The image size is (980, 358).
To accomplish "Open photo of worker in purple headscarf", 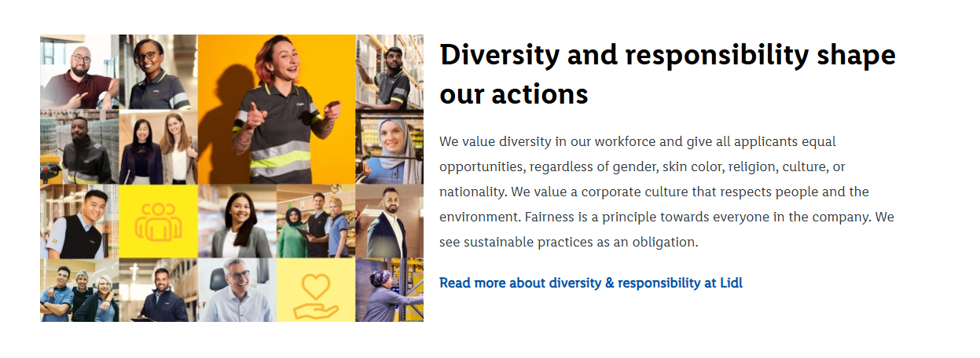I will point(389,290).
